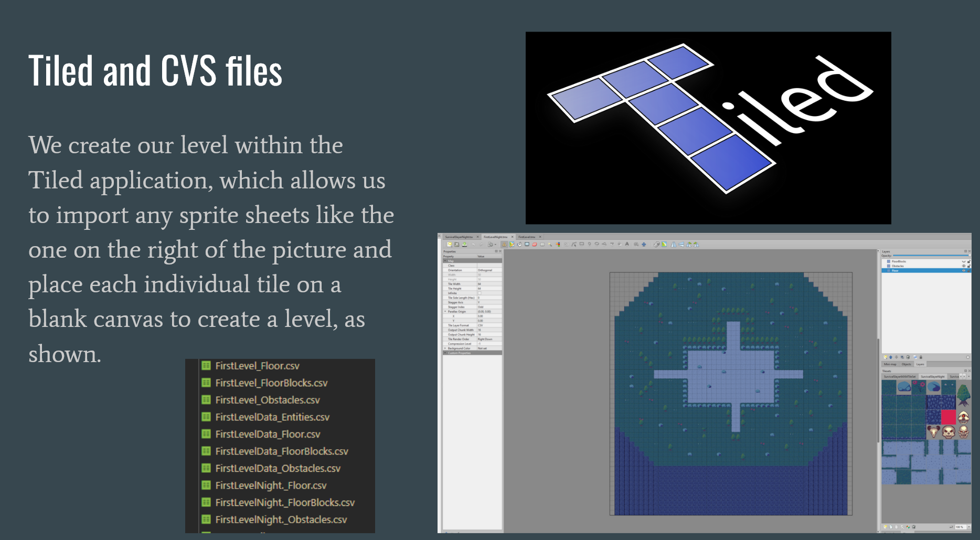Click the Save toolbar icon with green arrow
This screenshot has height=540, width=980.
pyautogui.click(x=464, y=245)
